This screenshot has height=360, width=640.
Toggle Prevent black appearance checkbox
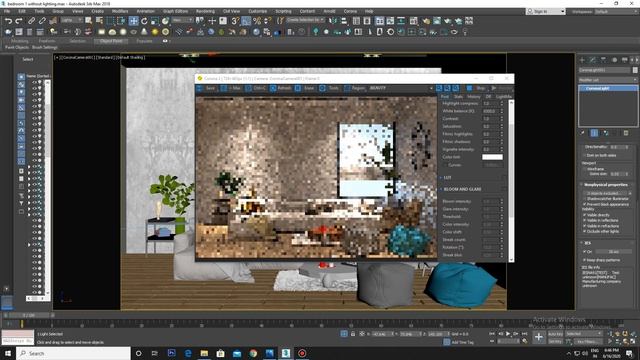pos(584,204)
